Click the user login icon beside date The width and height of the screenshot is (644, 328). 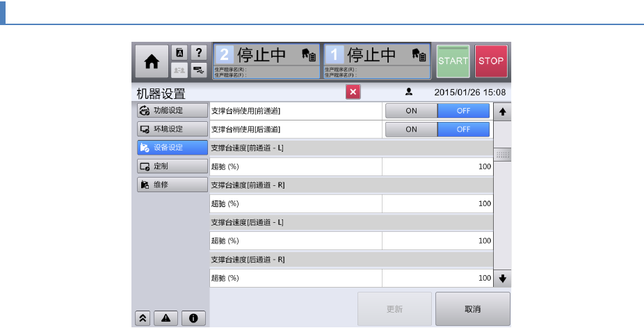[x=409, y=92]
